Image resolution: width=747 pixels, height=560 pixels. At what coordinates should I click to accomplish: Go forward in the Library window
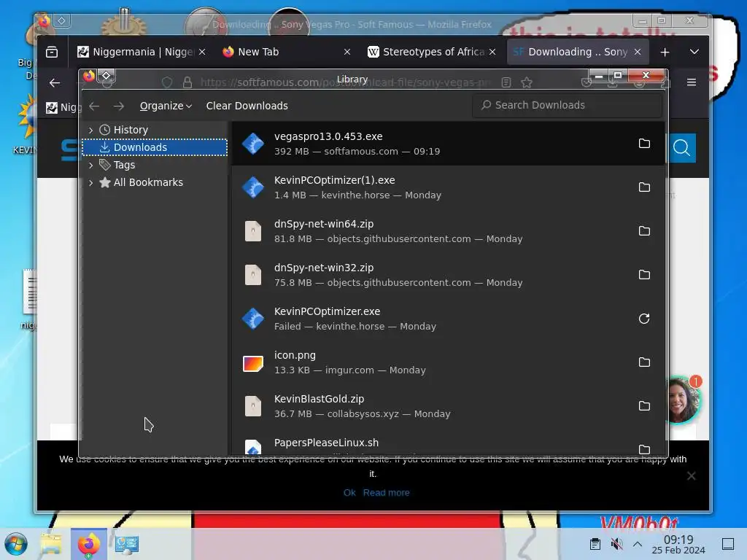coord(119,106)
